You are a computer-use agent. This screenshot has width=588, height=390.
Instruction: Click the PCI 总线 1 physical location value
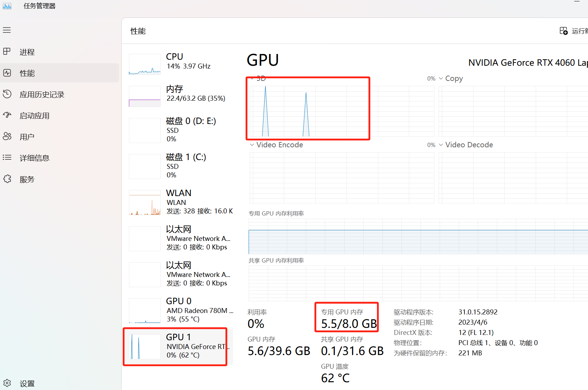(498, 343)
